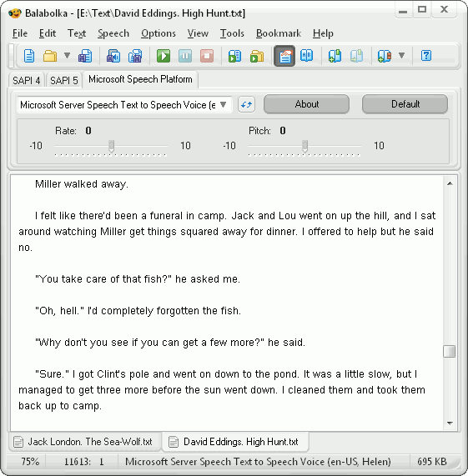Click the green Read aloud play button

[x=164, y=56]
